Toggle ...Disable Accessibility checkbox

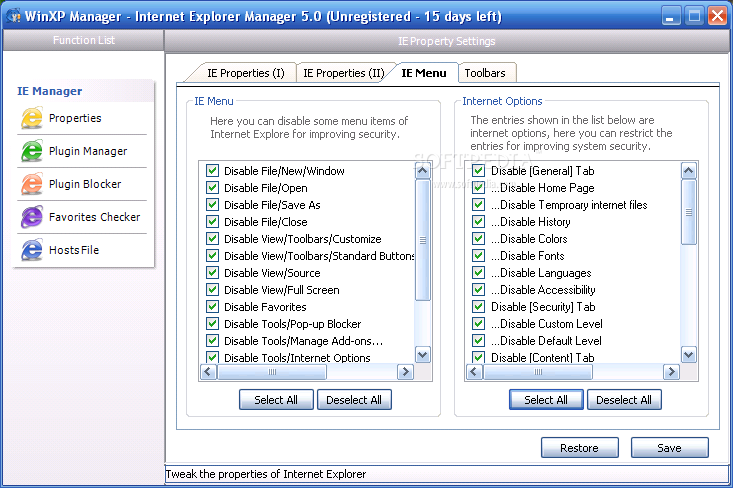point(478,289)
